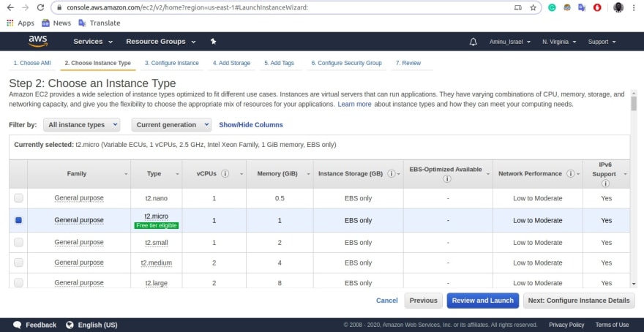Open the News bookmark

coord(56,23)
